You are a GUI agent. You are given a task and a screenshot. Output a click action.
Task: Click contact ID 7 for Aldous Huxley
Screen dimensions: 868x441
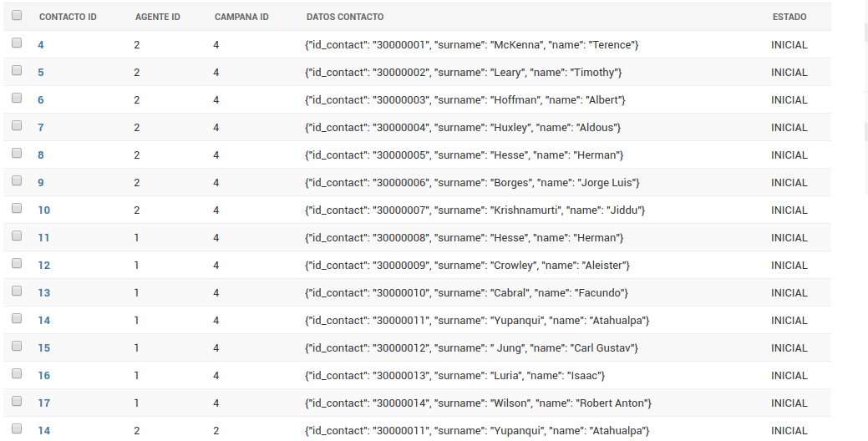click(41, 128)
